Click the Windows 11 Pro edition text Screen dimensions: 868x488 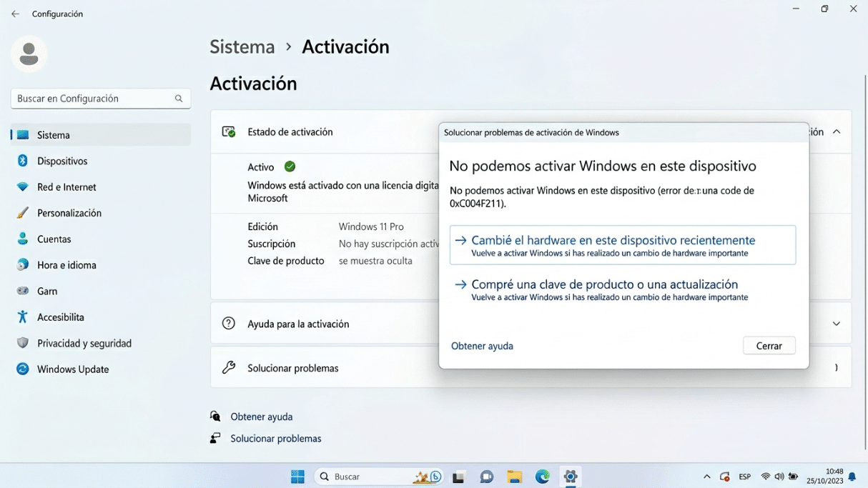click(371, 226)
